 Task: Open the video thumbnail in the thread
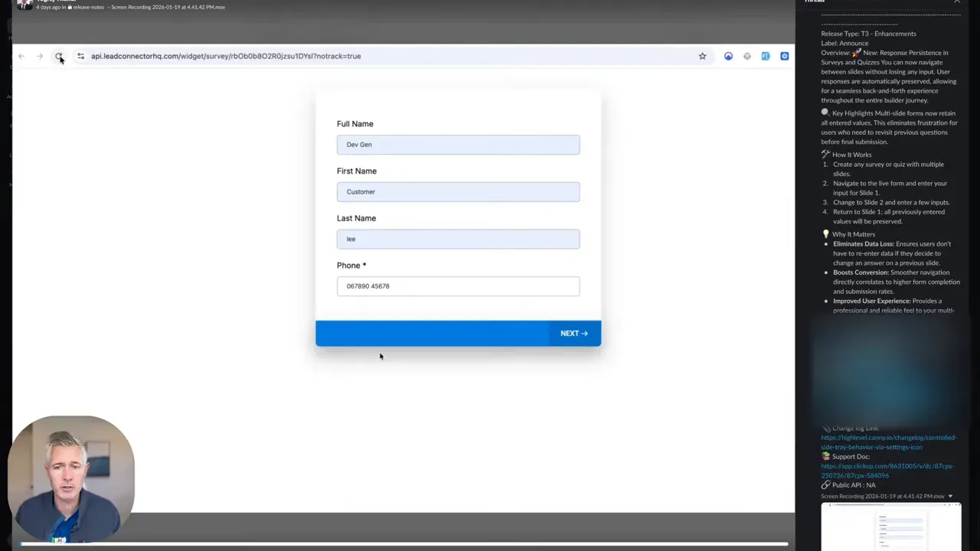tap(890, 528)
